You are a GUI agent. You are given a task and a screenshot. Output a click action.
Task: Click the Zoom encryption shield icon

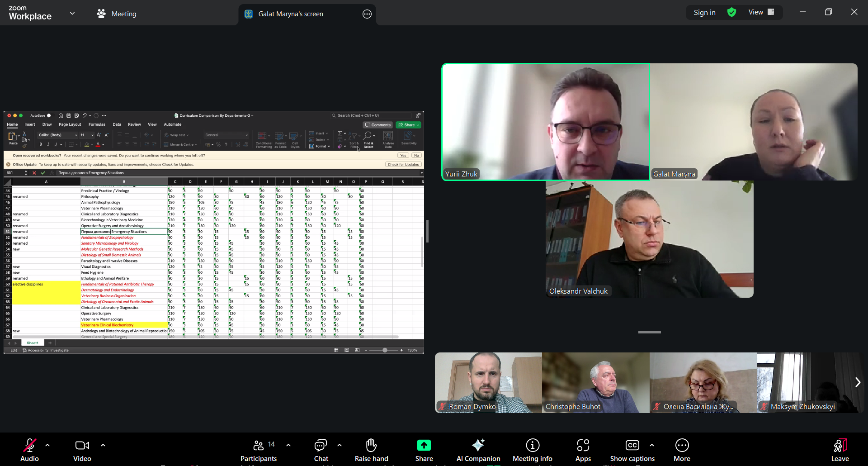731,13
